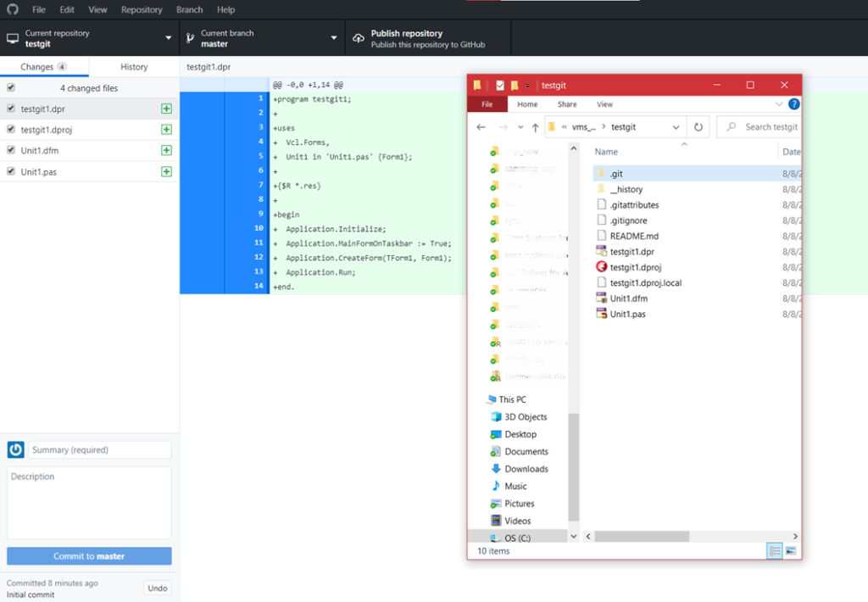
Task: Open Explorer help question mark icon
Action: point(793,104)
